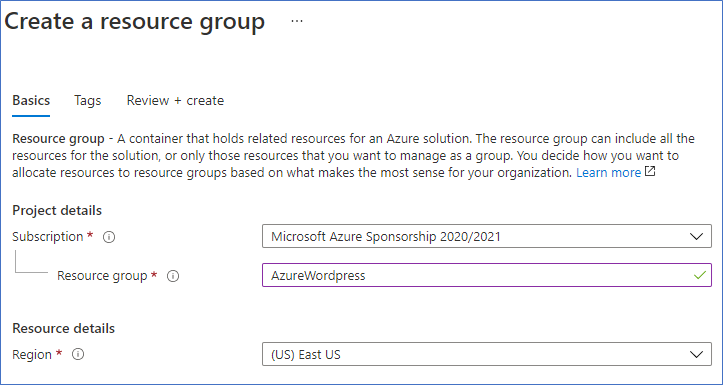The height and width of the screenshot is (385, 723).
Task: Click the Subscription info icon
Action: click(x=109, y=237)
